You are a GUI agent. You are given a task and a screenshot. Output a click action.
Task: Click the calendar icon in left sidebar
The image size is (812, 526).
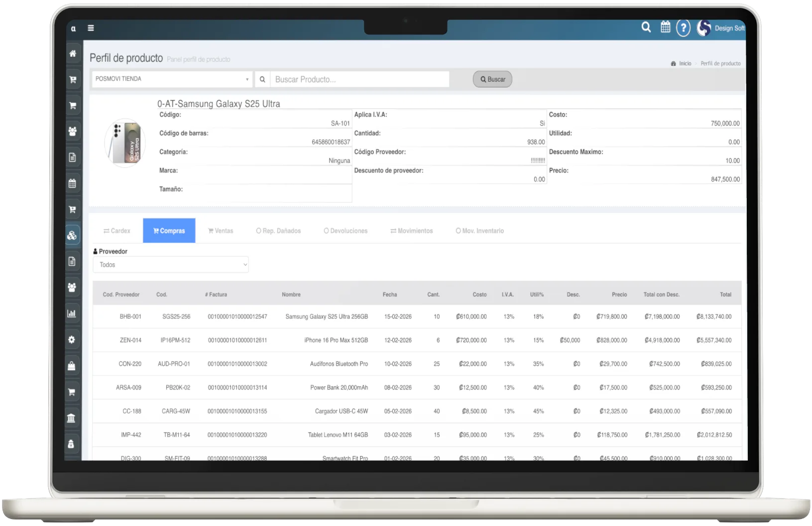coord(72,184)
